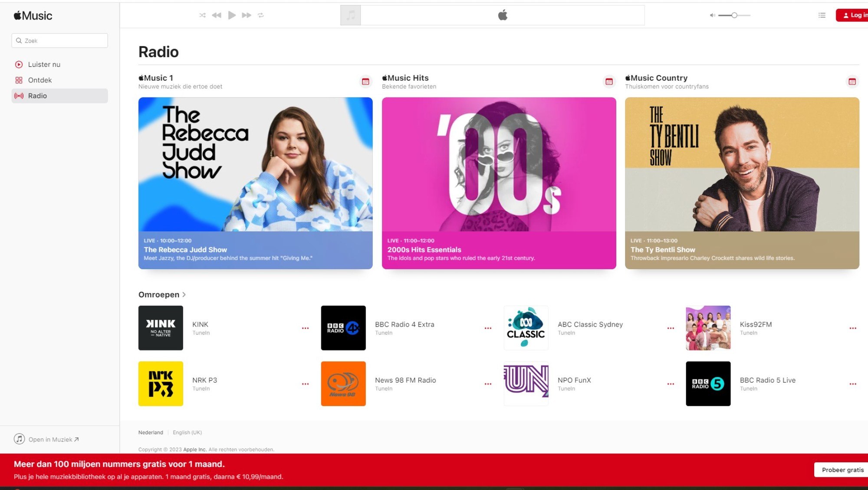Image resolution: width=868 pixels, height=490 pixels.
Task: Open more options for BBC Radio 4 Extra
Action: coord(488,328)
